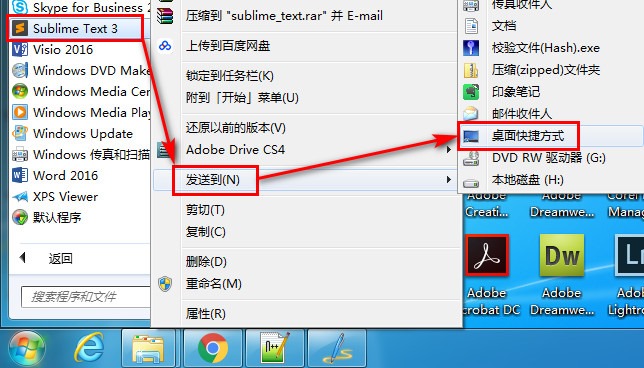
Task: Open Internet Explorer from the taskbar
Action: click(x=89, y=348)
